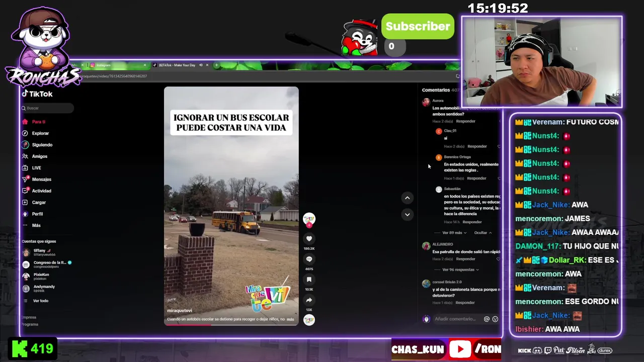Share the video with the arrow icon
Image resolution: width=644 pixels, height=362 pixels.
coord(309,300)
